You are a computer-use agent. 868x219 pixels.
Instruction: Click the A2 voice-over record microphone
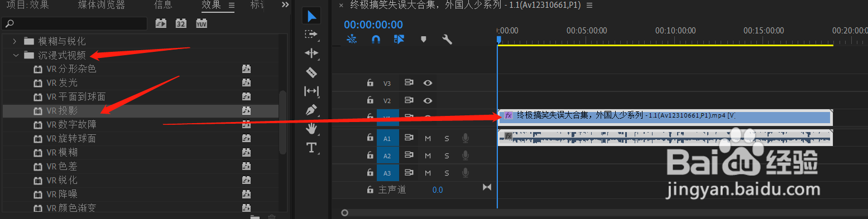466,155
